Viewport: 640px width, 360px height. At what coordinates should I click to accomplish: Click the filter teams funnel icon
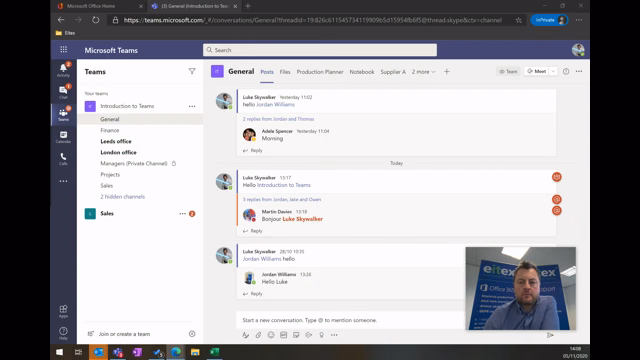click(192, 71)
